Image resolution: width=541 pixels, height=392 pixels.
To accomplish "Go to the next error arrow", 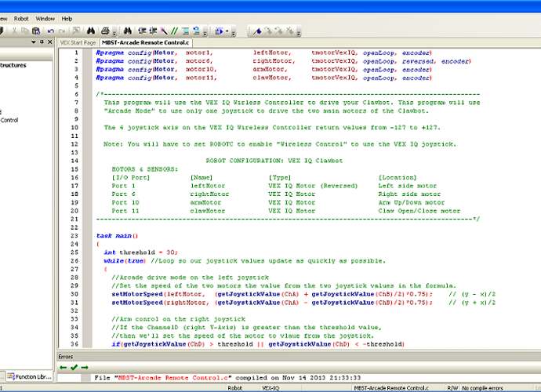I will click(85, 368).
